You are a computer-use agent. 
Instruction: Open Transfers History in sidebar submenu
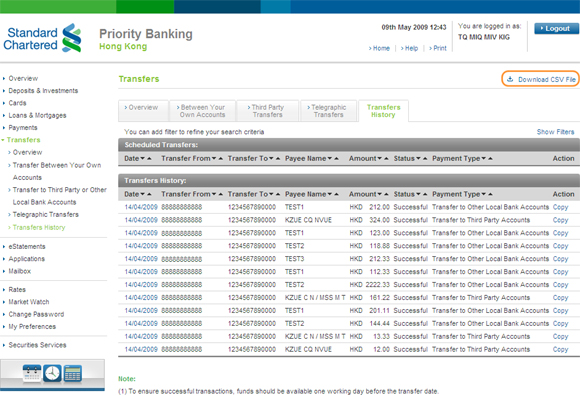point(38,227)
